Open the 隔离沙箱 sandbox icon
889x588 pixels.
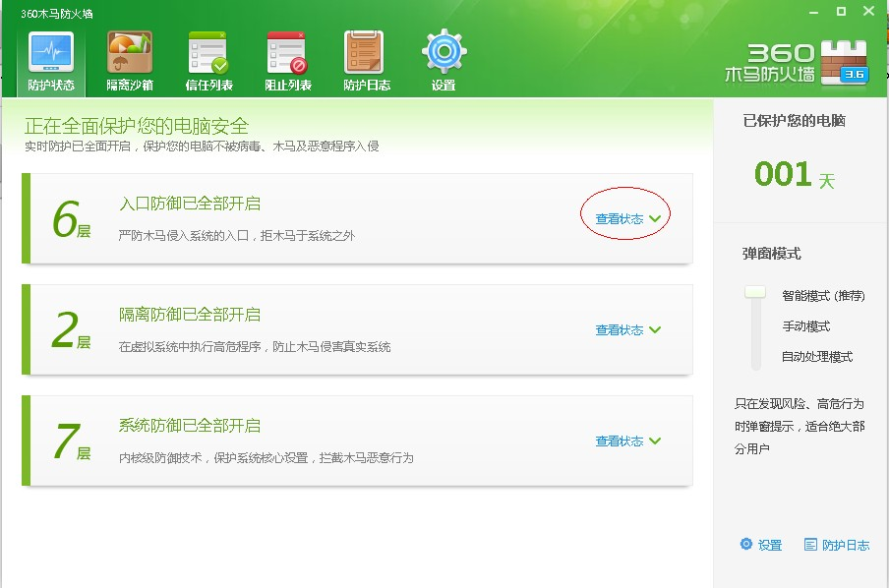pyautogui.click(x=130, y=61)
